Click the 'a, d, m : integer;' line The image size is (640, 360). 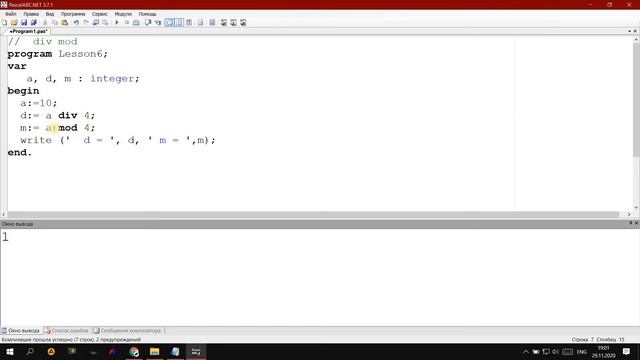coord(83,78)
